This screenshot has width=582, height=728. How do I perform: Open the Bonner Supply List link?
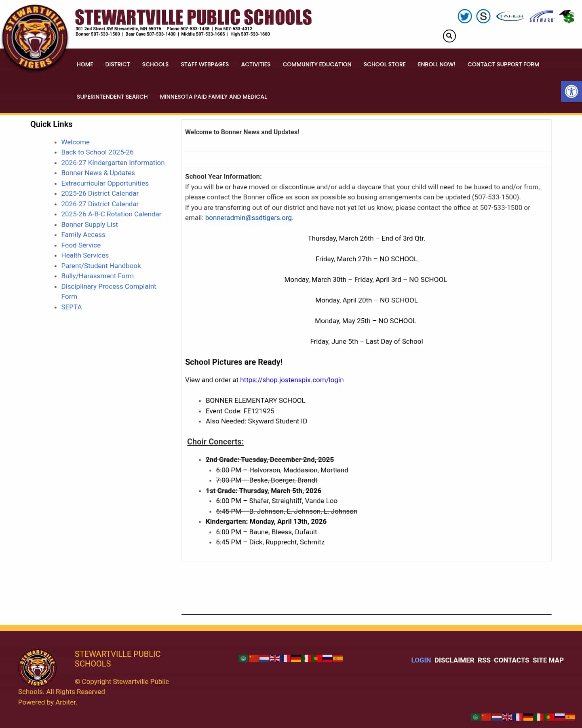(90, 224)
